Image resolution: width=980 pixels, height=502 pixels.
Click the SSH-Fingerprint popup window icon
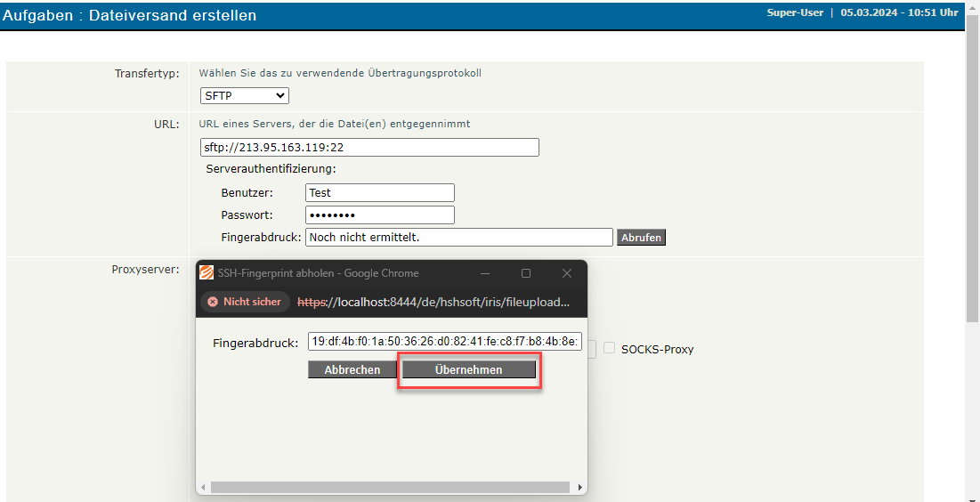[207, 273]
